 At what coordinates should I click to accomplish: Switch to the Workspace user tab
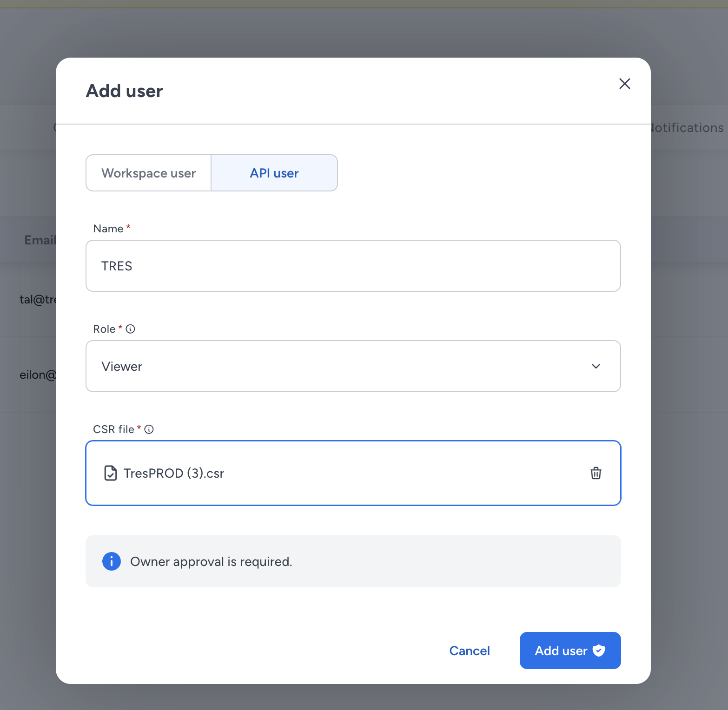[x=149, y=173]
